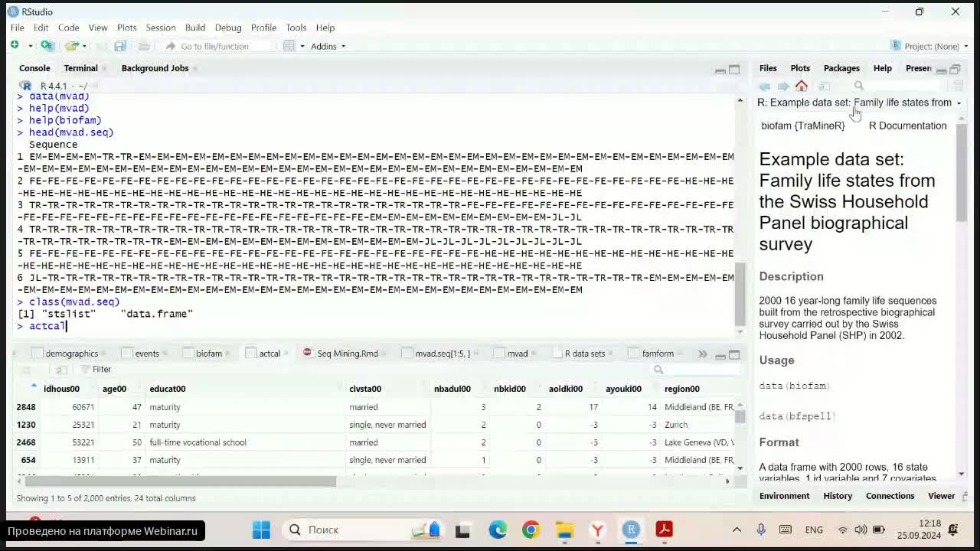
Task: Switch to the Environment tab
Action: [784, 496]
